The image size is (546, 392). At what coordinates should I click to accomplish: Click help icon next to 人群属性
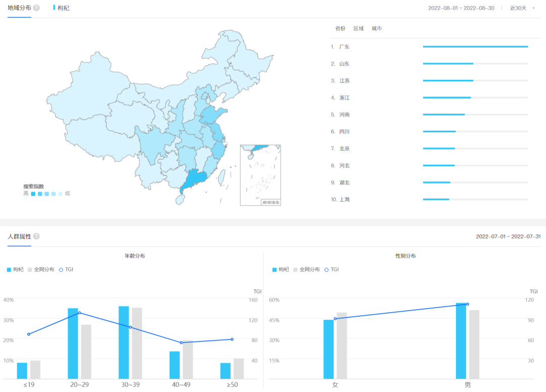pos(36,236)
